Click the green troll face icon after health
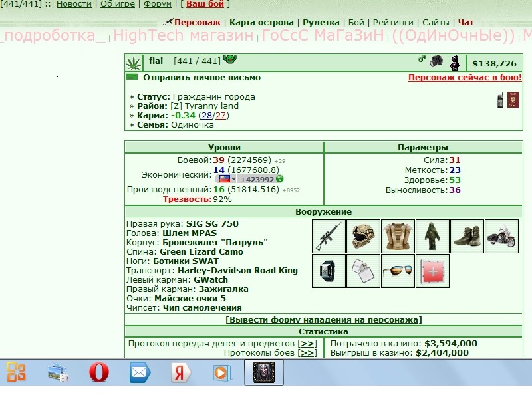Screen dimensions: 532x399 [x=230, y=59]
